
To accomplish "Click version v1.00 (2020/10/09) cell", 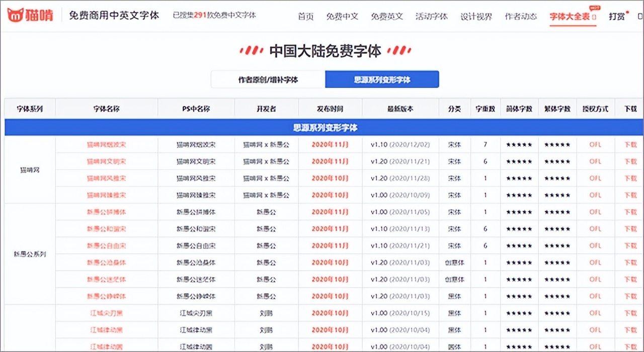I will 400,195.
